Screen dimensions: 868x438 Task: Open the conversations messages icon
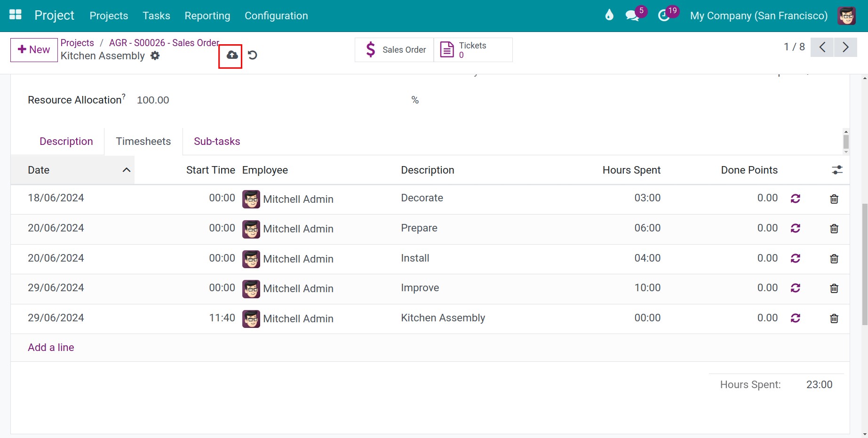pyautogui.click(x=632, y=16)
